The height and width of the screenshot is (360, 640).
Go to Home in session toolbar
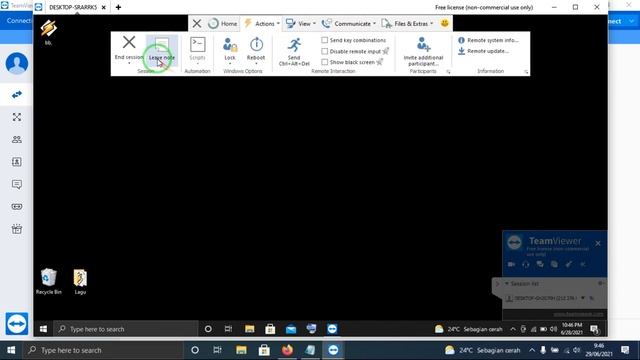pyautogui.click(x=222, y=24)
